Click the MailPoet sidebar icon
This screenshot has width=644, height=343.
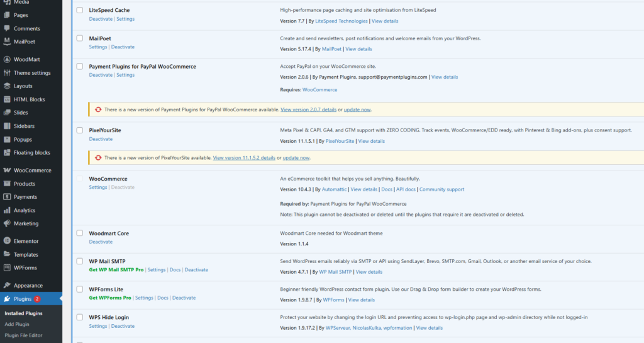7,42
